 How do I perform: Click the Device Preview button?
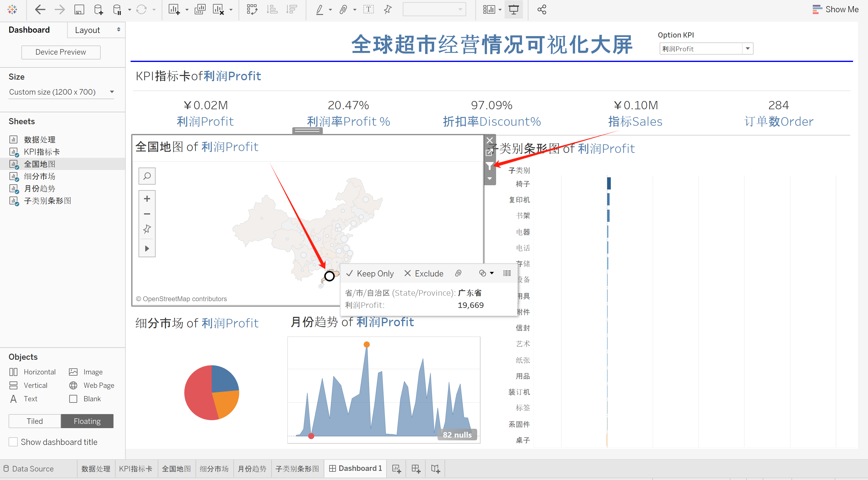tap(61, 52)
